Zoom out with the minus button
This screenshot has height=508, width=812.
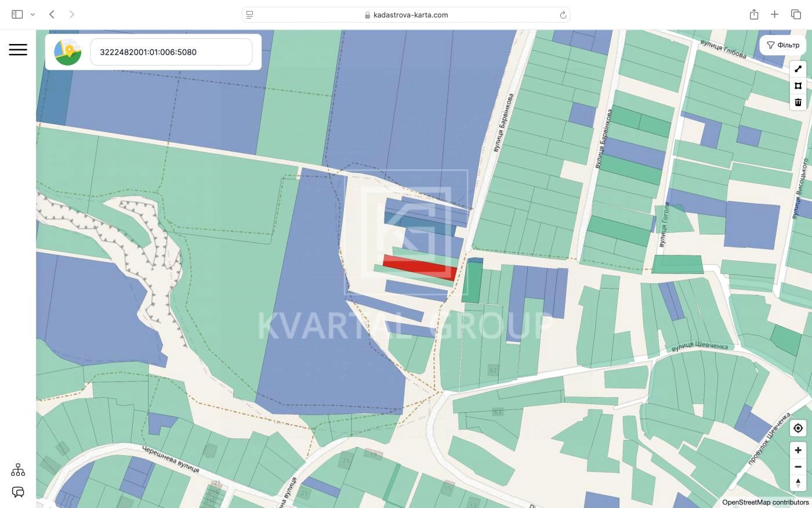[x=798, y=467]
